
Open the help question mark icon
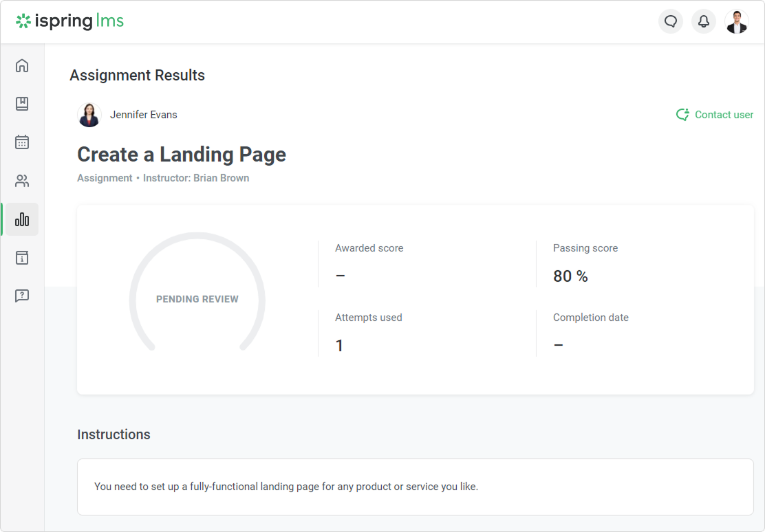click(22, 296)
